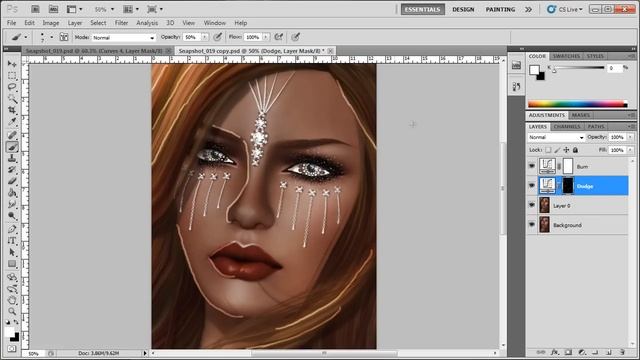The width and height of the screenshot is (640, 360).
Task: Create new adjustment layer icon
Action: coord(582,352)
